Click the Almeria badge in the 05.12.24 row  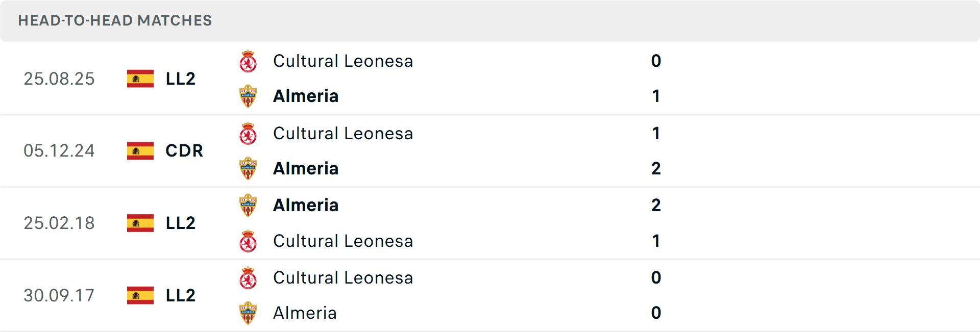pyautogui.click(x=248, y=168)
